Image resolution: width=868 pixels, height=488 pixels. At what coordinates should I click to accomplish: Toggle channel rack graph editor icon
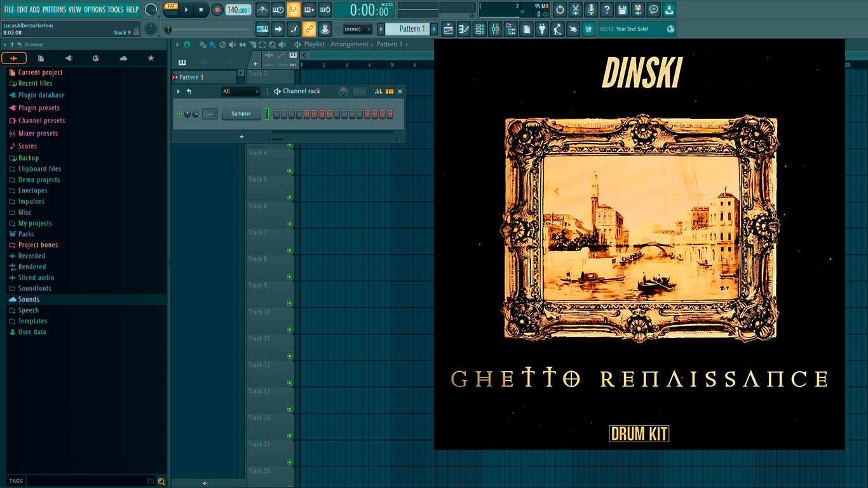click(379, 91)
